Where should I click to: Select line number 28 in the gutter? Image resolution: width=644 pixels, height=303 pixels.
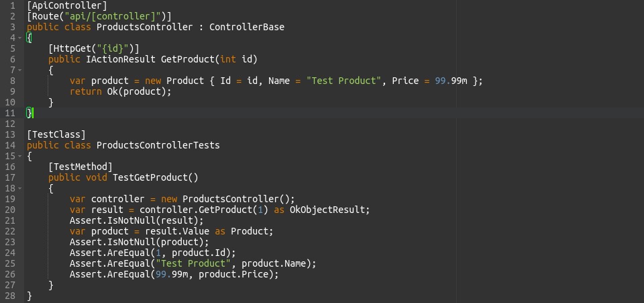click(x=9, y=296)
